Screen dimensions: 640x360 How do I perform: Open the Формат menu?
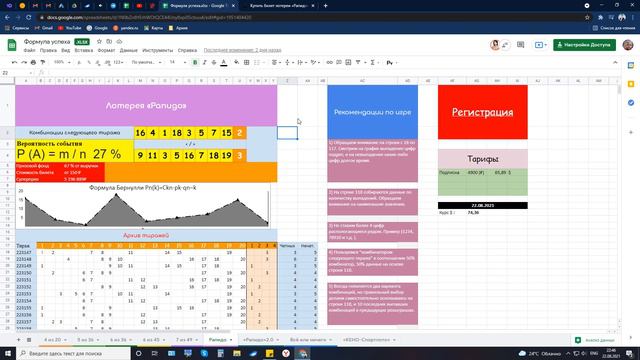(106, 50)
